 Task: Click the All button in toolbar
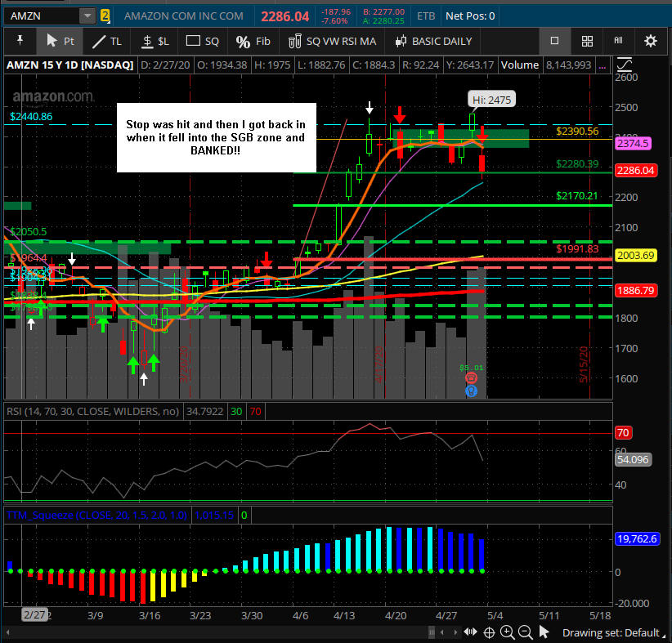(x=618, y=41)
